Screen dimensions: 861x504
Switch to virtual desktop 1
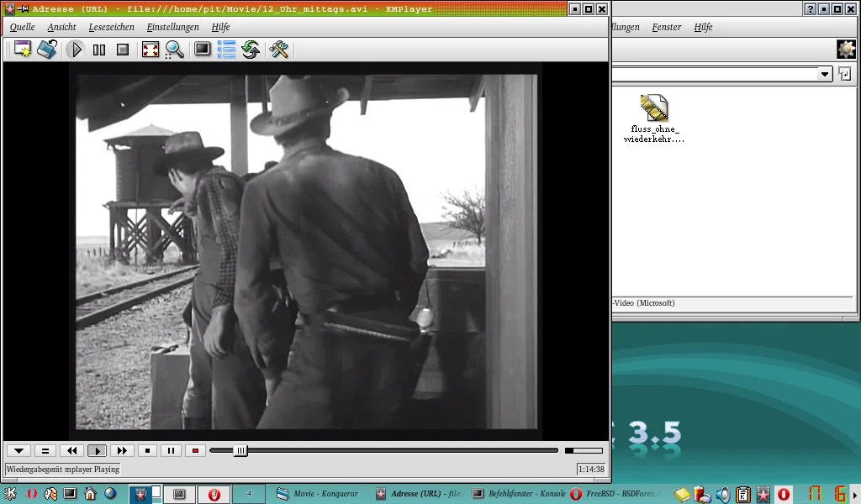click(x=145, y=494)
